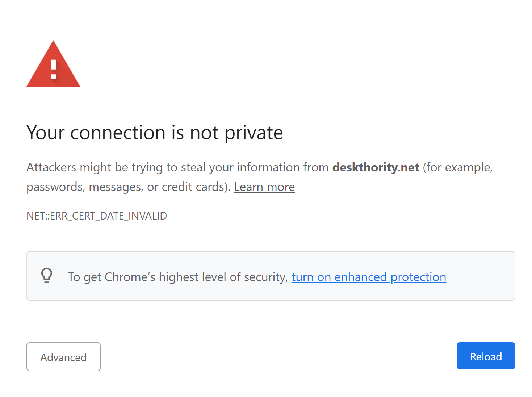Click the word "private" in the heading
The height and width of the screenshot is (397, 532).
pos(254,133)
